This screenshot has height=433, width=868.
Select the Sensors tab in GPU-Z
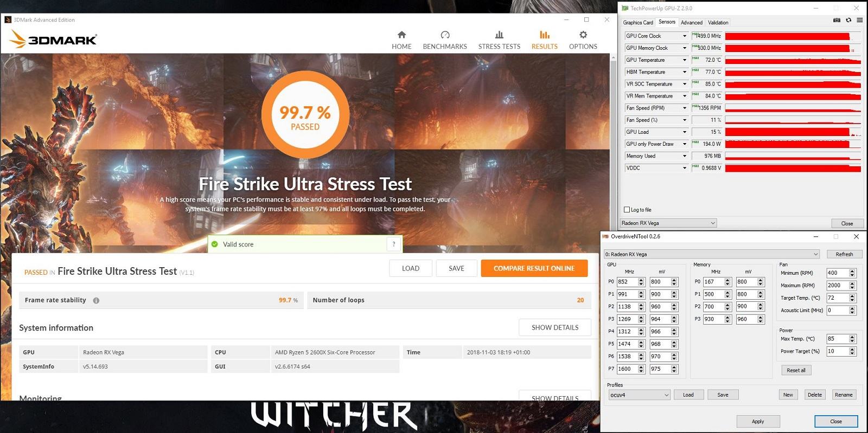(667, 22)
